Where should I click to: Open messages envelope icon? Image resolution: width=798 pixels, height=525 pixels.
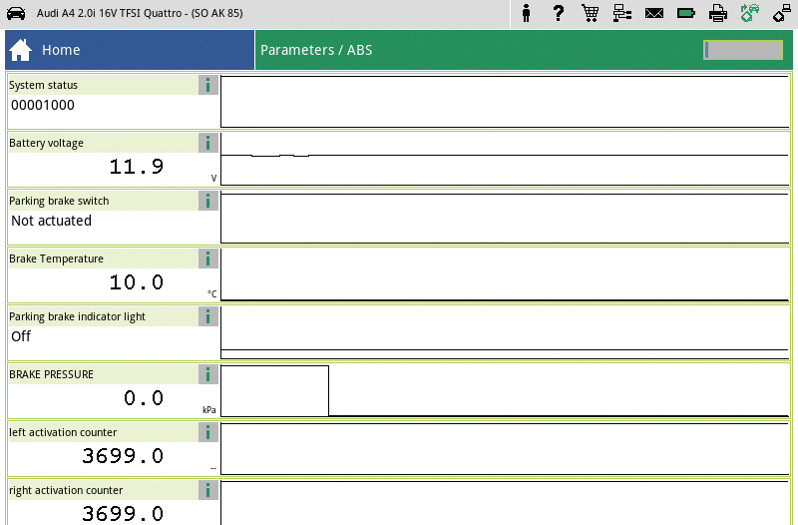coord(654,13)
